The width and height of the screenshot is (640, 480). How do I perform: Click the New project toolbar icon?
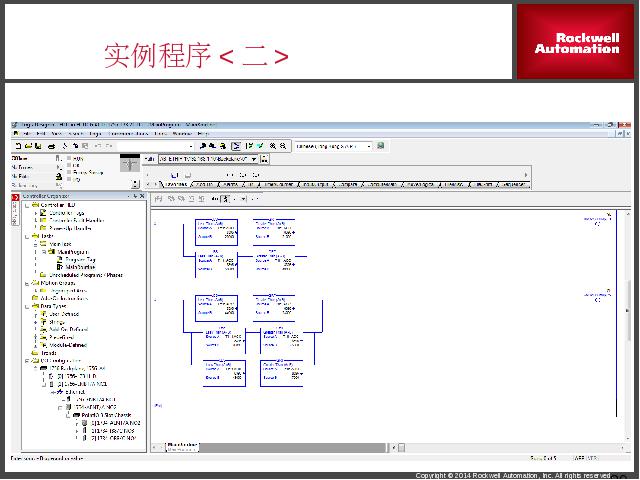tap(18, 146)
